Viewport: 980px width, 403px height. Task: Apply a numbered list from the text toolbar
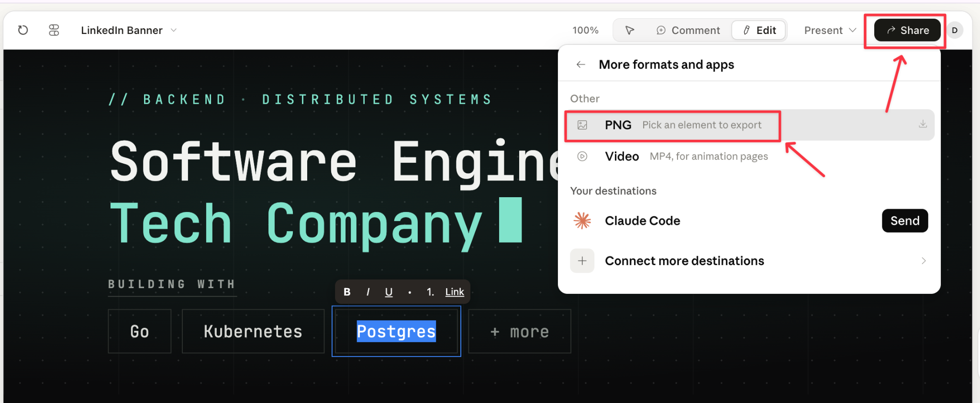point(430,292)
